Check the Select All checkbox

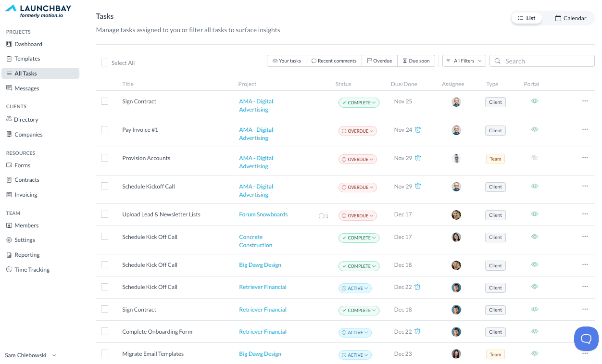click(104, 63)
